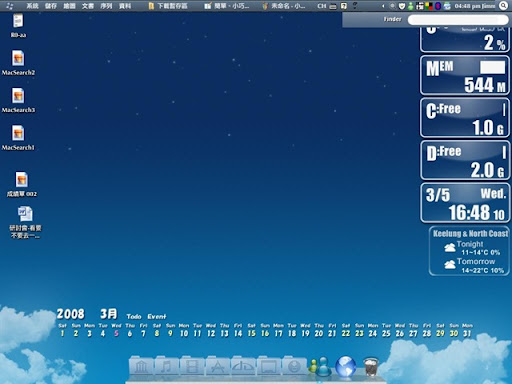Select day 5 on the calendar strip

tap(116, 333)
